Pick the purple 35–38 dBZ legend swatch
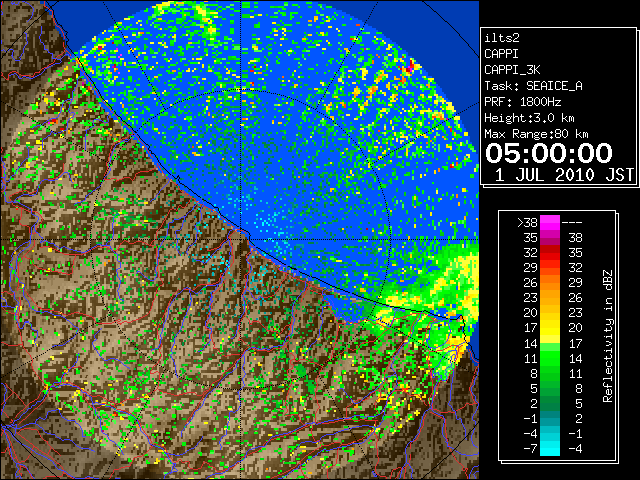 coord(550,238)
